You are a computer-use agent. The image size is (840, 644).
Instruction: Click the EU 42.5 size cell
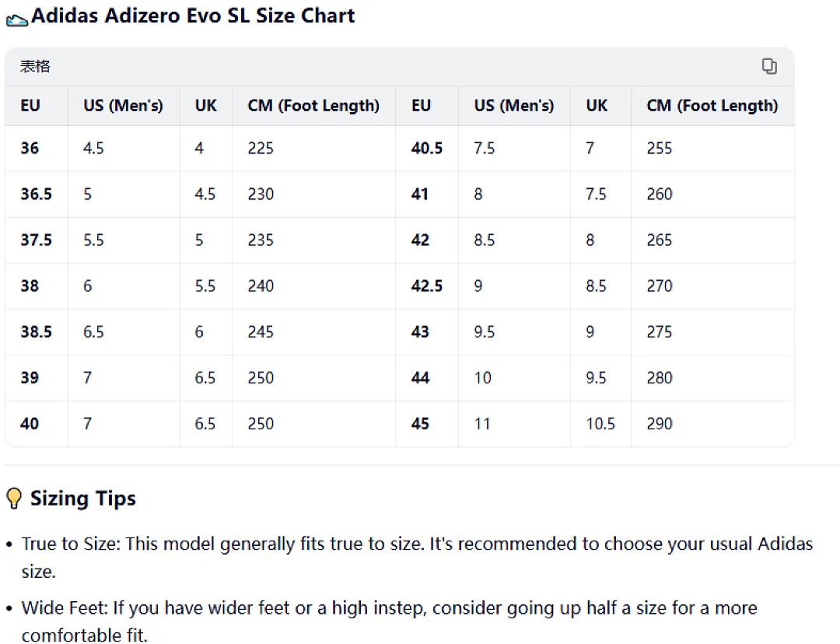point(426,285)
